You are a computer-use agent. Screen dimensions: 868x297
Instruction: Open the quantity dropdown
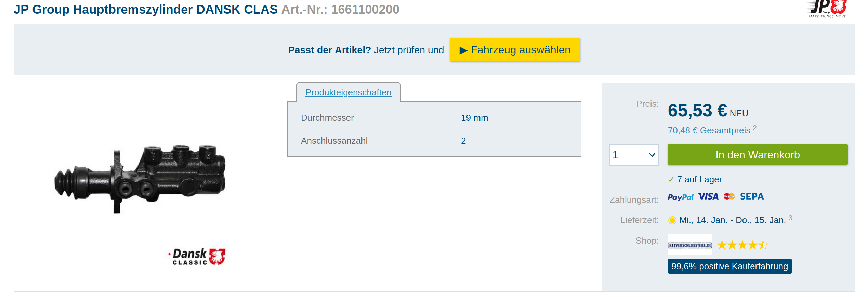634,155
